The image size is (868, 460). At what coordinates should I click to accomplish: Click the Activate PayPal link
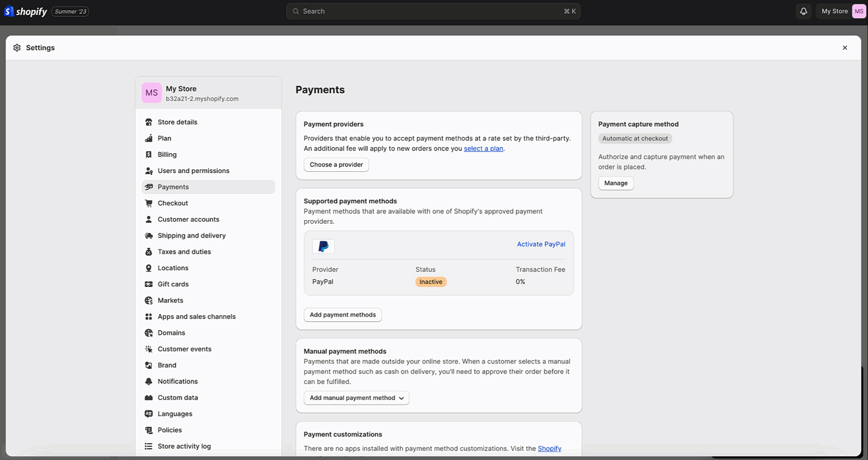click(541, 244)
